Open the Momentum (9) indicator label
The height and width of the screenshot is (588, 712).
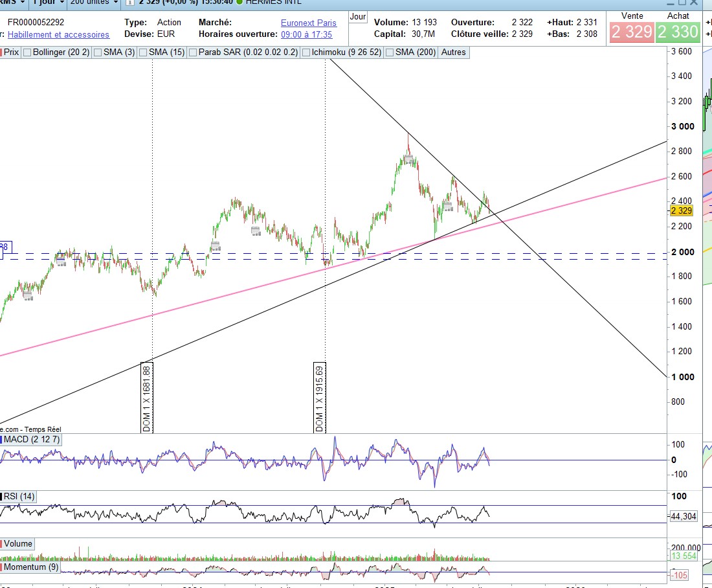coord(30,567)
